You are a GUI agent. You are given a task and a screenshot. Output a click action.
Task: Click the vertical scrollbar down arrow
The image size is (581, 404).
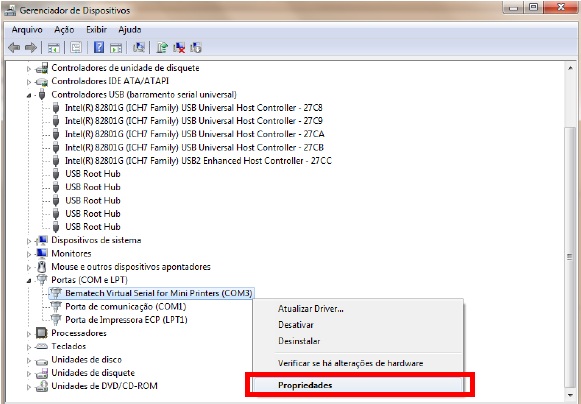tap(570, 395)
